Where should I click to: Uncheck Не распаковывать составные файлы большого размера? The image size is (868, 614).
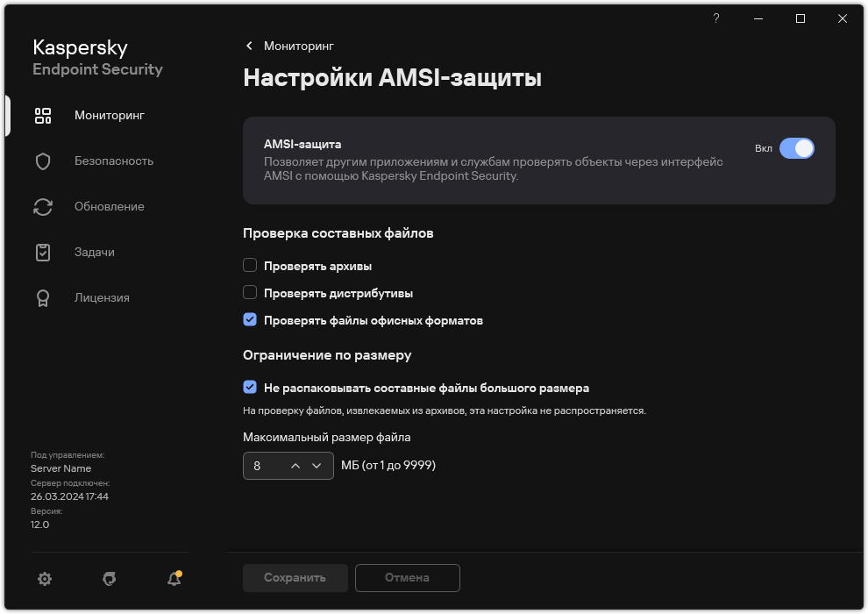(250, 387)
